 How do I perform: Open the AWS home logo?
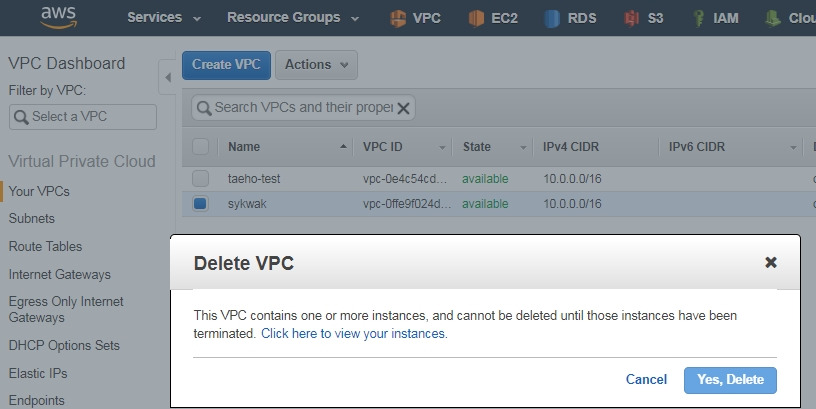pyautogui.click(x=59, y=17)
